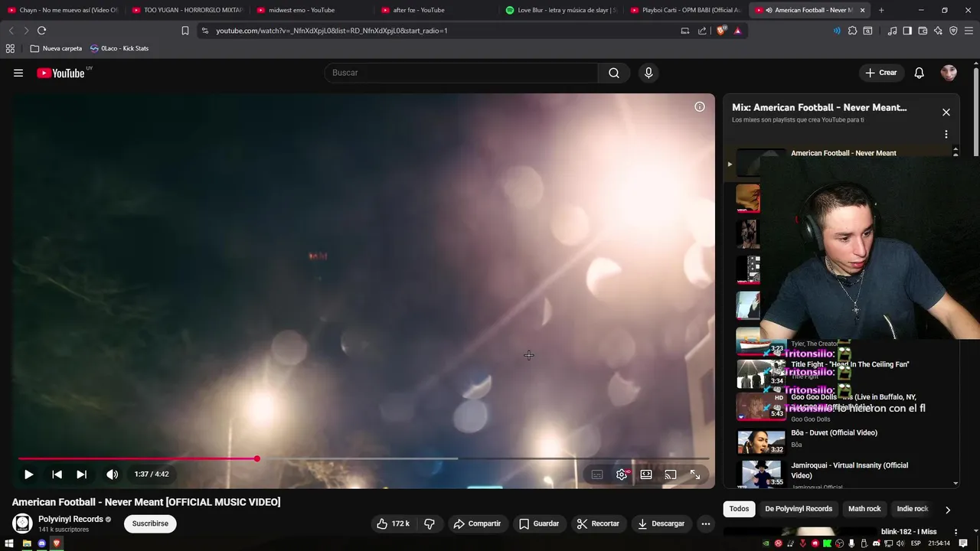
Task: Close the Mix playlist panel
Action: click(946, 112)
